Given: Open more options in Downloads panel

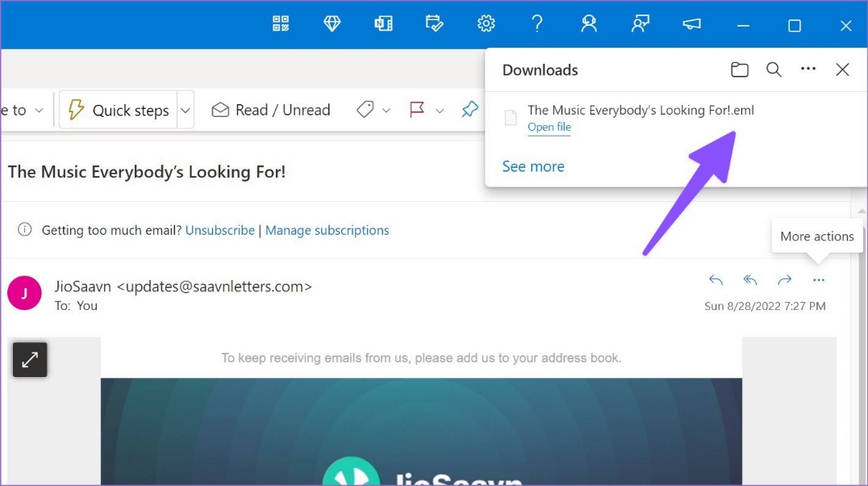Looking at the screenshot, I should [x=808, y=70].
